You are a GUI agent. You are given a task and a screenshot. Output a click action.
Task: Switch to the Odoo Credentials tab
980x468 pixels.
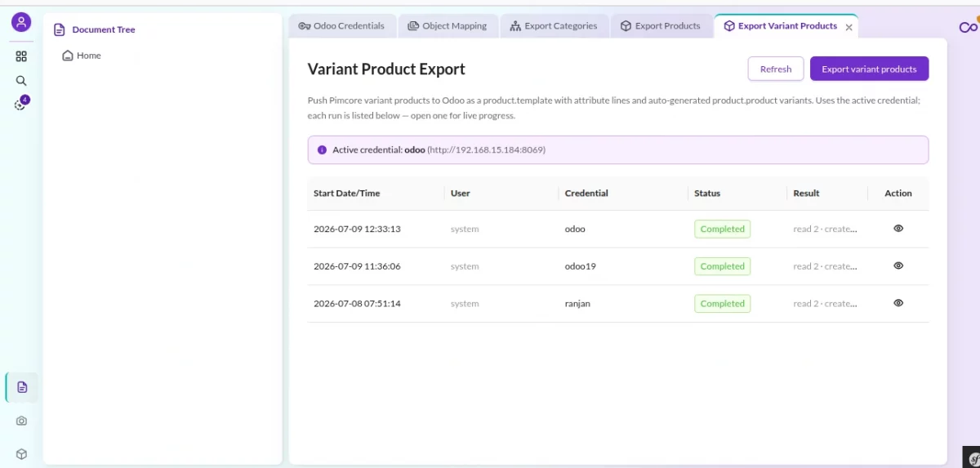342,26
